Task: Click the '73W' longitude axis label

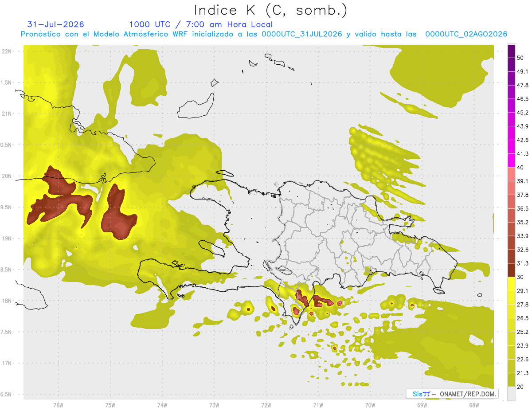Action: [214, 405]
